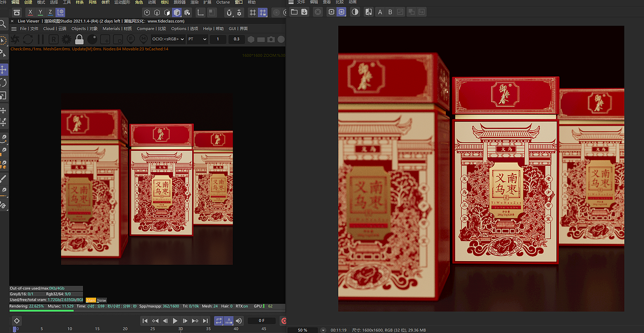Go to end of timeline
Screen dimensions: 644x333
(x=205, y=320)
